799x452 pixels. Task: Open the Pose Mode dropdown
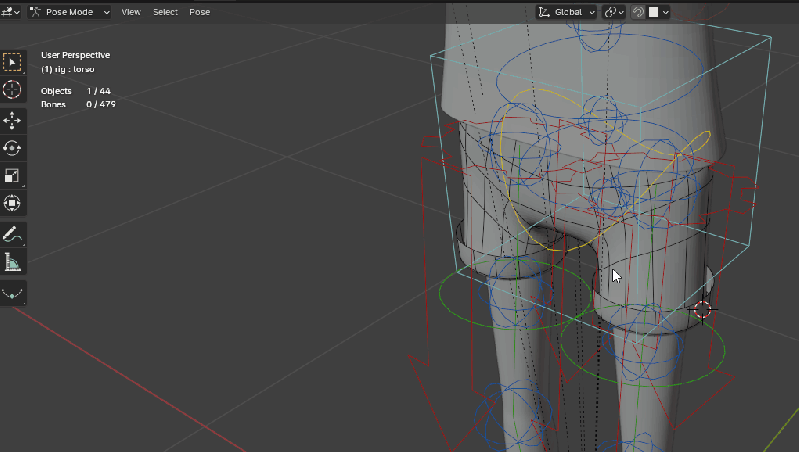69,12
